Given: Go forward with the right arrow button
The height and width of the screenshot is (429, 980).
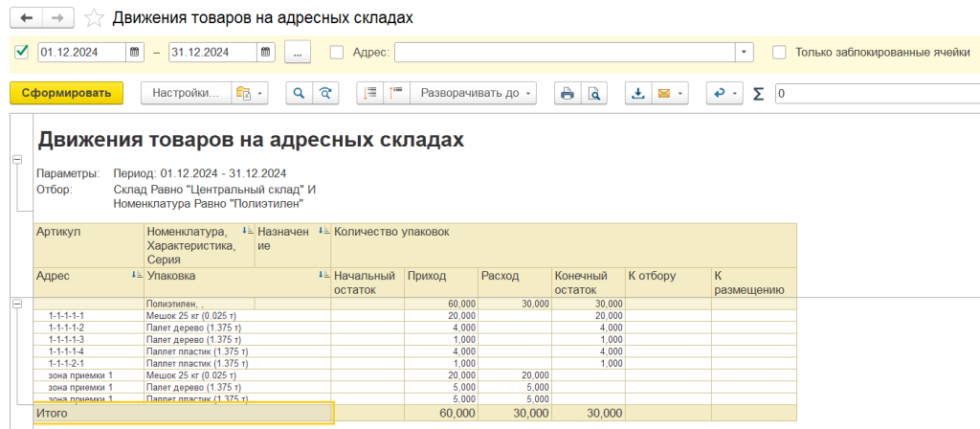Looking at the screenshot, I should click(57, 17).
